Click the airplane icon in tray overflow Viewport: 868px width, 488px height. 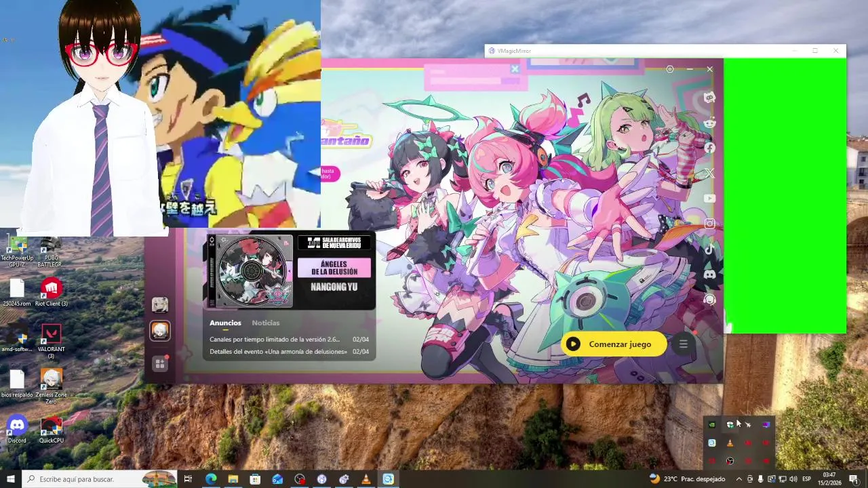[748, 425]
